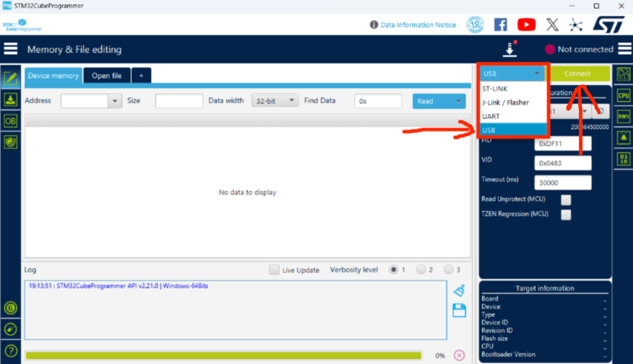Open Option Bytes (OB) panel
This screenshot has height=364, width=633.
click(x=11, y=121)
